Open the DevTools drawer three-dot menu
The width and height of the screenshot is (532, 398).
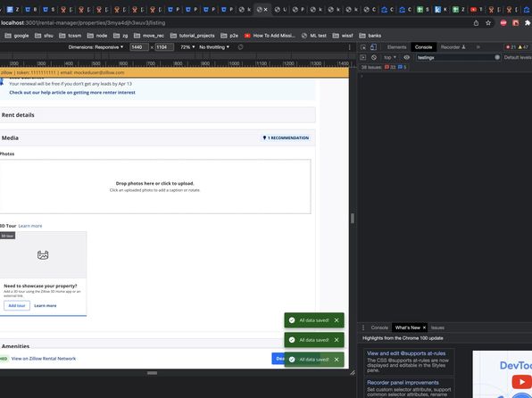click(x=363, y=328)
